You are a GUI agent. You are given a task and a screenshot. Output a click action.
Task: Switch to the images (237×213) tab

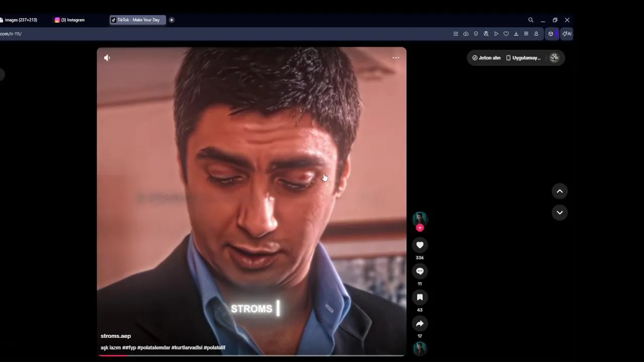pos(19,20)
